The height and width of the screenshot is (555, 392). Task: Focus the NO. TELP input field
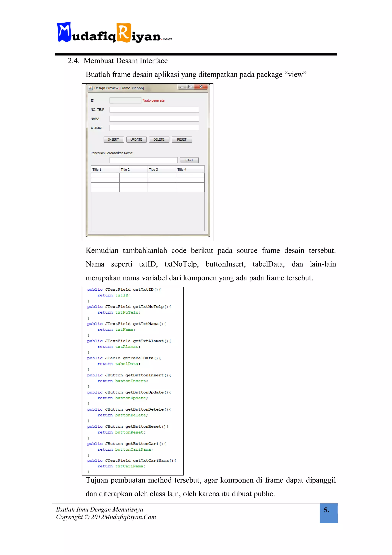point(154,110)
